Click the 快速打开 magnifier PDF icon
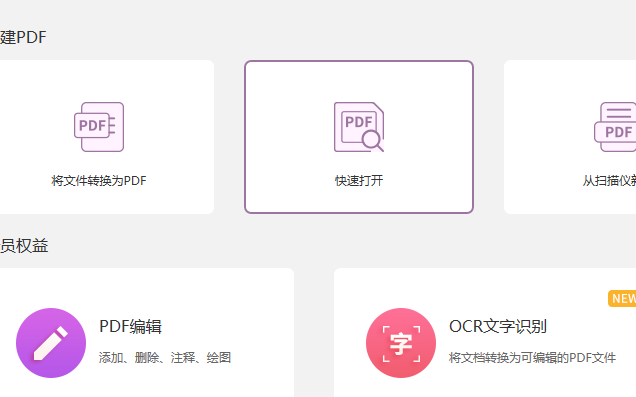Screen dimensions: 636x397 click(x=359, y=127)
